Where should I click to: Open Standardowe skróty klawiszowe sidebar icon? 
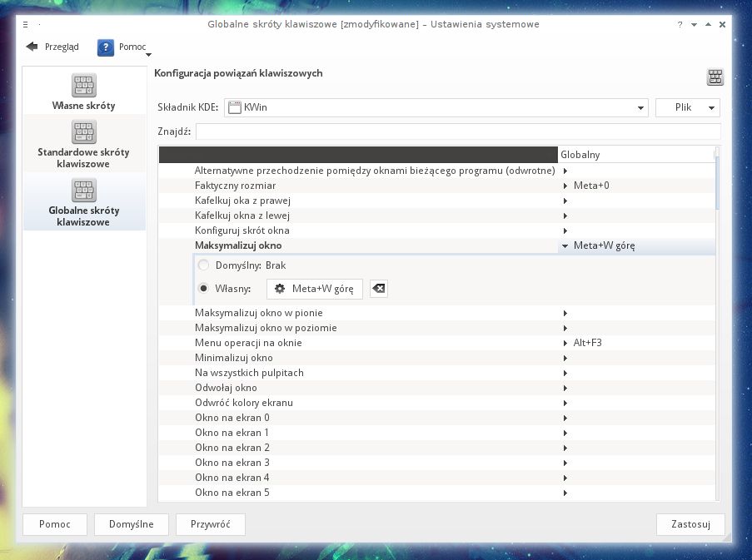click(84, 131)
